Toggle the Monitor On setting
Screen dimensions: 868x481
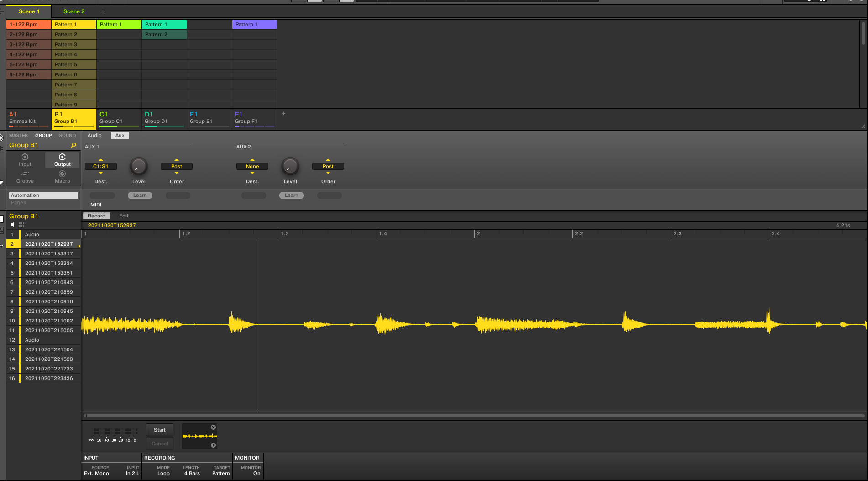(x=256, y=474)
